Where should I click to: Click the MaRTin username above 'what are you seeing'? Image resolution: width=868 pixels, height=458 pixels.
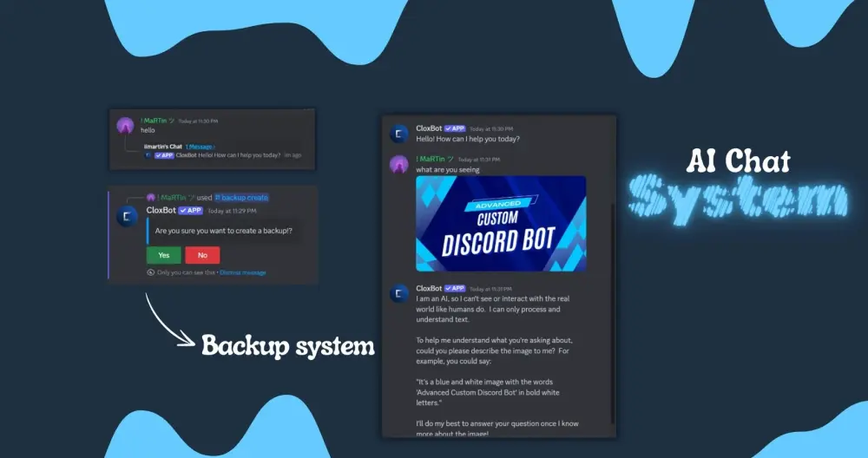click(435, 160)
